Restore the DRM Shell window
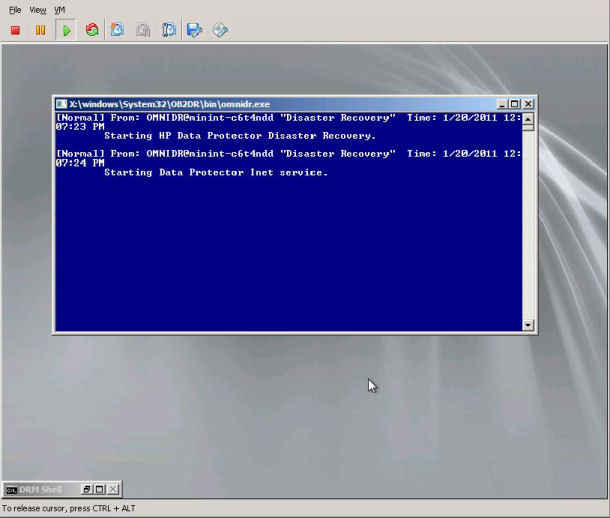 point(87,489)
